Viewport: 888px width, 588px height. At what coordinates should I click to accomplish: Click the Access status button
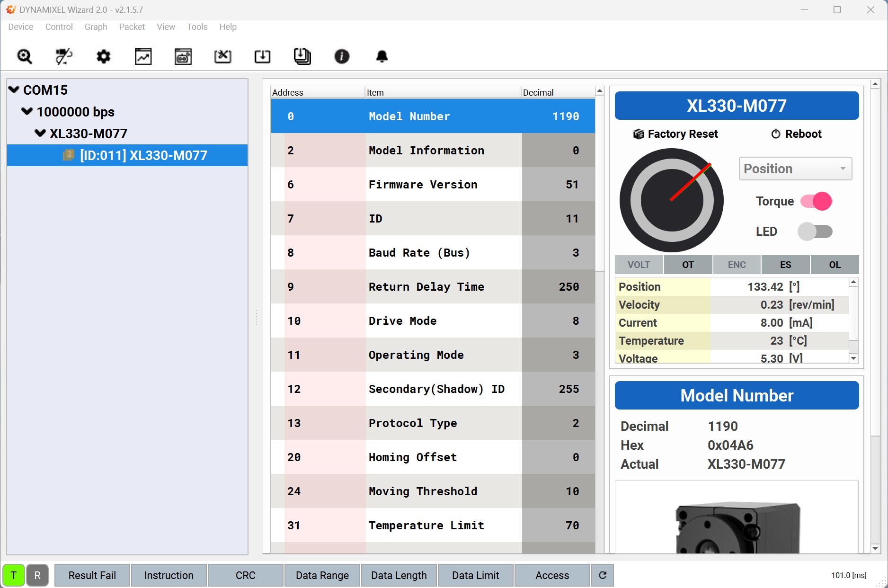(552, 575)
